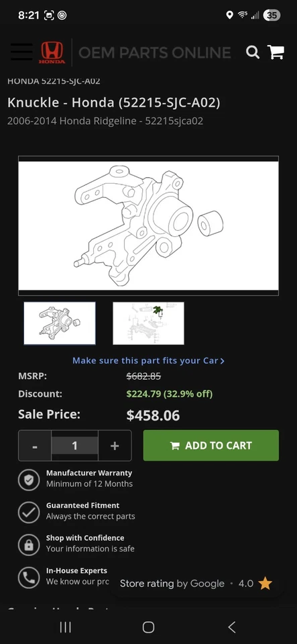This screenshot has width=297, height=644.
Task: Tap the OEM Parts Online title
Action: click(x=154, y=52)
